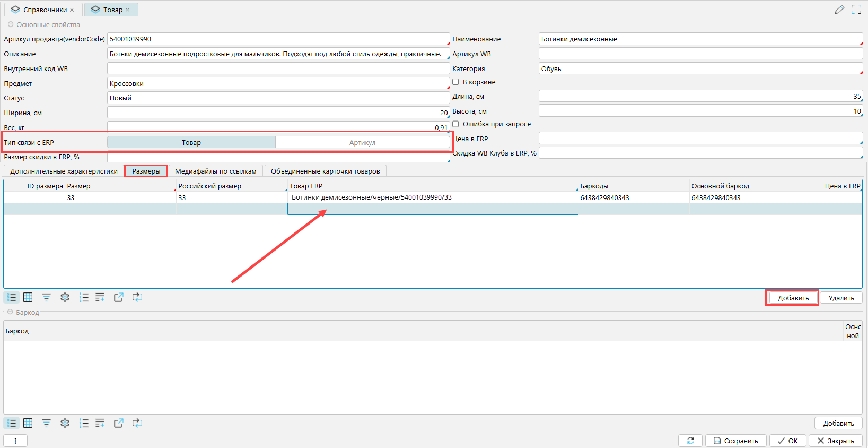Image resolution: width=868 pixels, height=448 pixels.
Task: Click the Ширина, см field
Action: point(278,113)
